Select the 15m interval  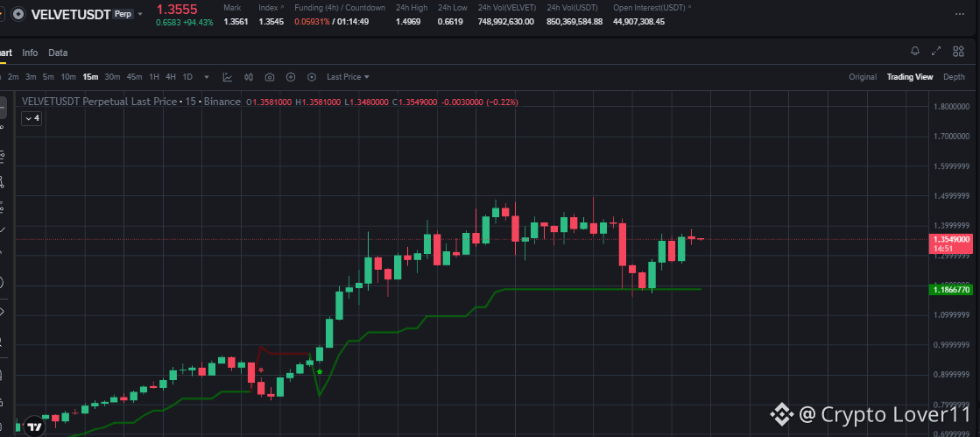click(x=90, y=77)
